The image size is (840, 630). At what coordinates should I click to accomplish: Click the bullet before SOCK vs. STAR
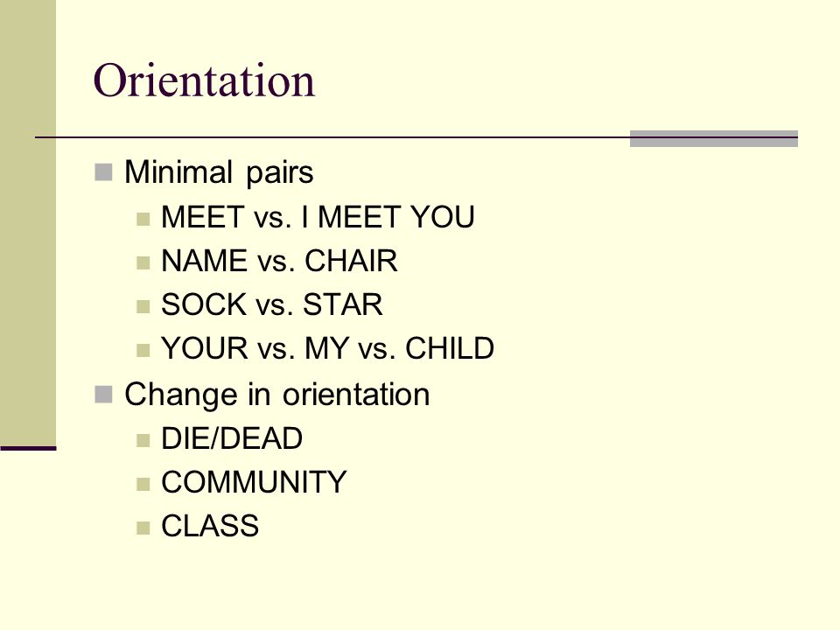click(143, 307)
